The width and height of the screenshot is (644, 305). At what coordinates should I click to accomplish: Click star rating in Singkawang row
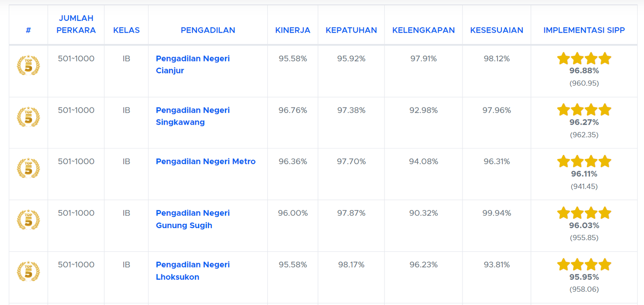pos(584,110)
